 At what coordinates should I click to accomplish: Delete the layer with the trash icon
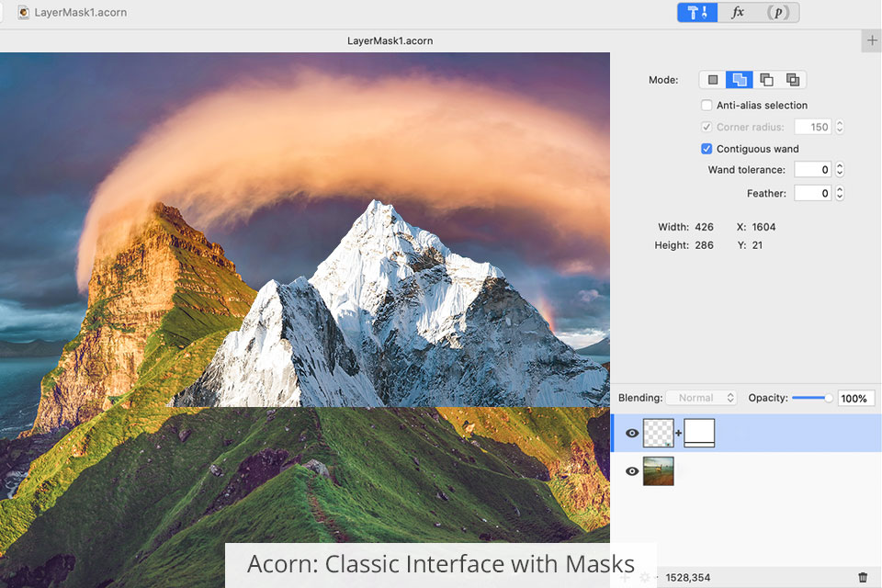[x=863, y=577]
